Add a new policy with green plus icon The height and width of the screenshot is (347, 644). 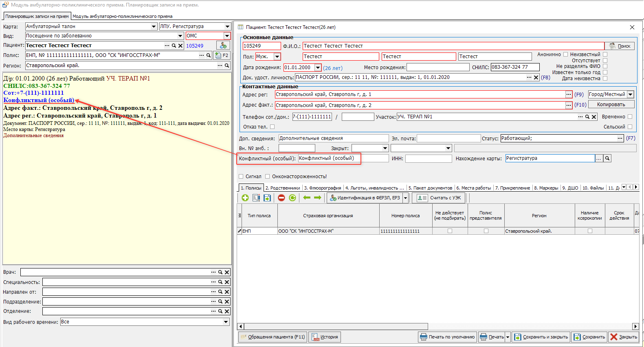click(245, 198)
